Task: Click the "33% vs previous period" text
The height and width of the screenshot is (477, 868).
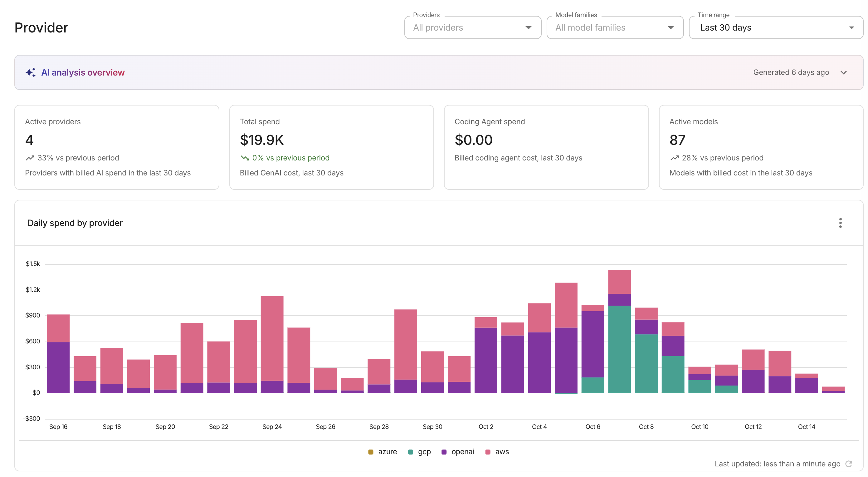Action: click(x=78, y=158)
